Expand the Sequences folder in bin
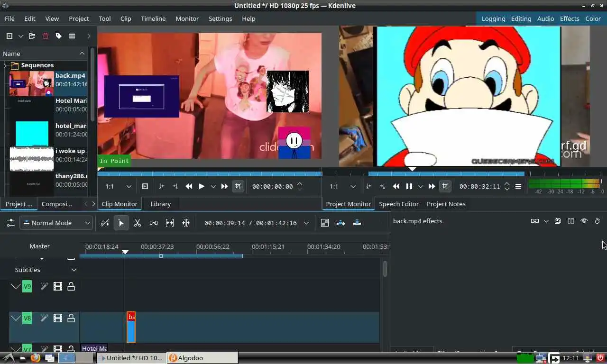 coord(5,65)
